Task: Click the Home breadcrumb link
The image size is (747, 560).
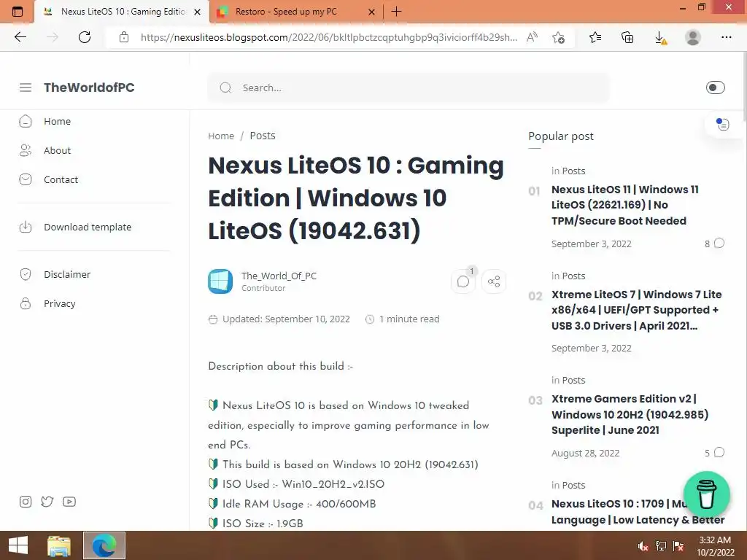Action: point(221,136)
